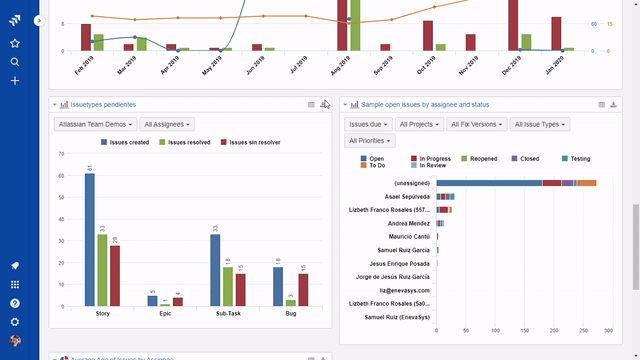Select the liz@enevasys.com row label
640x360 pixels.
404,291
